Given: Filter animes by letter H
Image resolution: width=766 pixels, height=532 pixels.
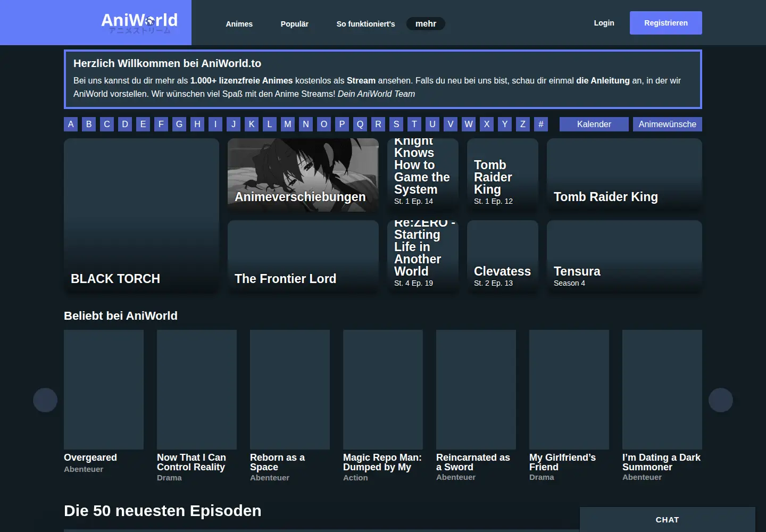Looking at the screenshot, I should (x=197, y=124).
